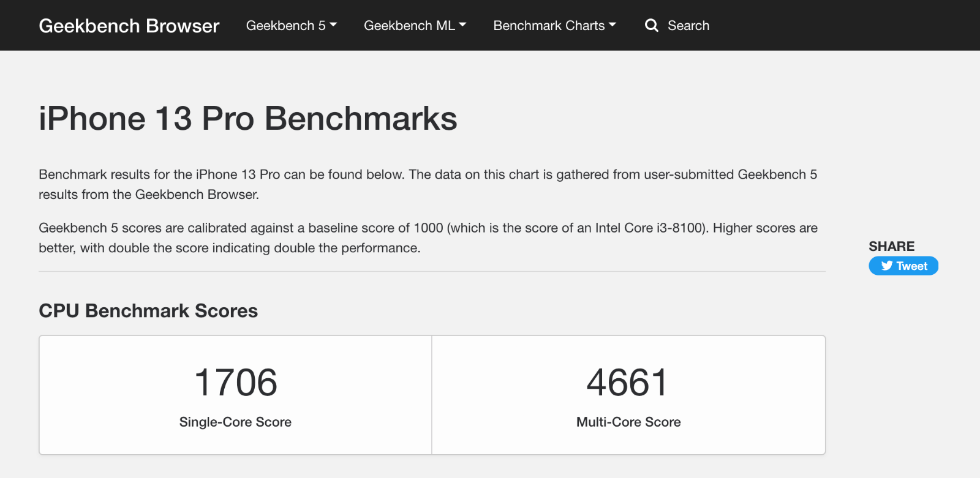Click the SHARE label
Image resolution: width=980 pixels, height=478 pixels.
pos(892,246)
